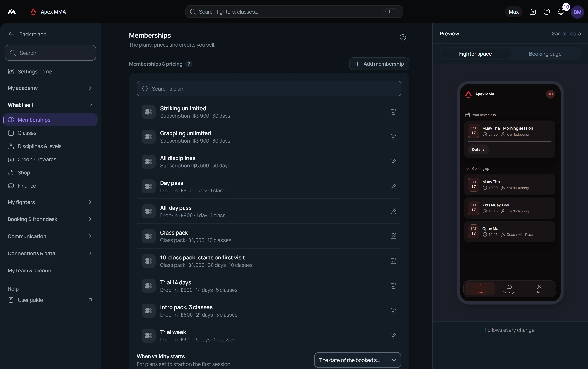Tap the Me icon in phone preview
The width and height of the screenshot is (588, 369).
[539, 289]
